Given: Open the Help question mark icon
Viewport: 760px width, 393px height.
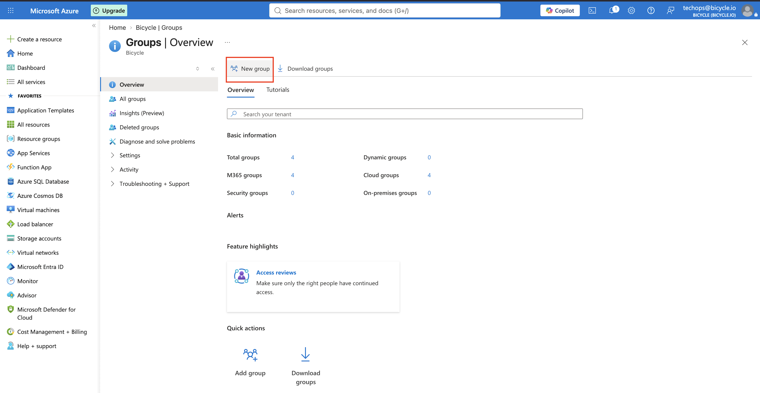Looking at the screenshot, I should [650, 11].
